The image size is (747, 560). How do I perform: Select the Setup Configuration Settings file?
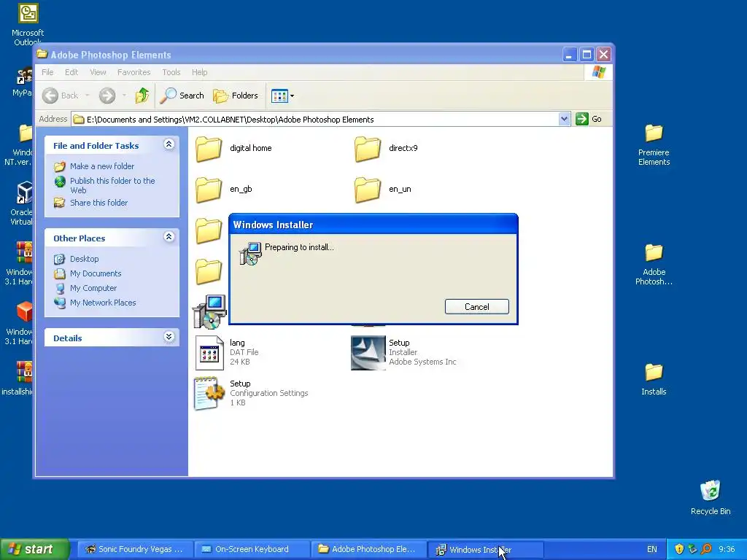tap(251, 393)
